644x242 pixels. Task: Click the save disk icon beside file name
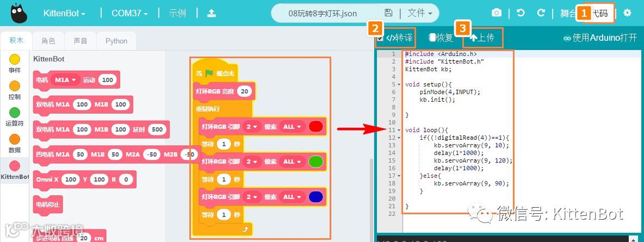click(388, 13)
